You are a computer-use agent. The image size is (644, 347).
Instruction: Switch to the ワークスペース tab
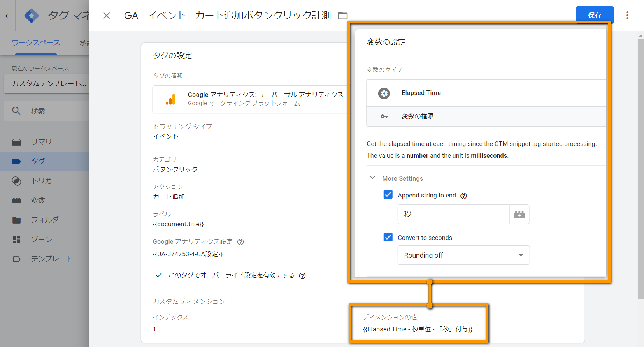point(36,43)
